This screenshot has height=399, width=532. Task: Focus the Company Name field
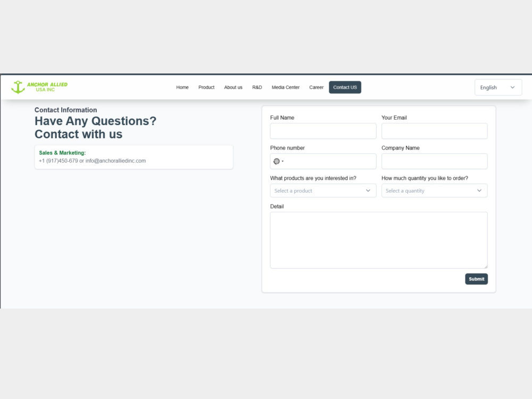pos(434,161)
